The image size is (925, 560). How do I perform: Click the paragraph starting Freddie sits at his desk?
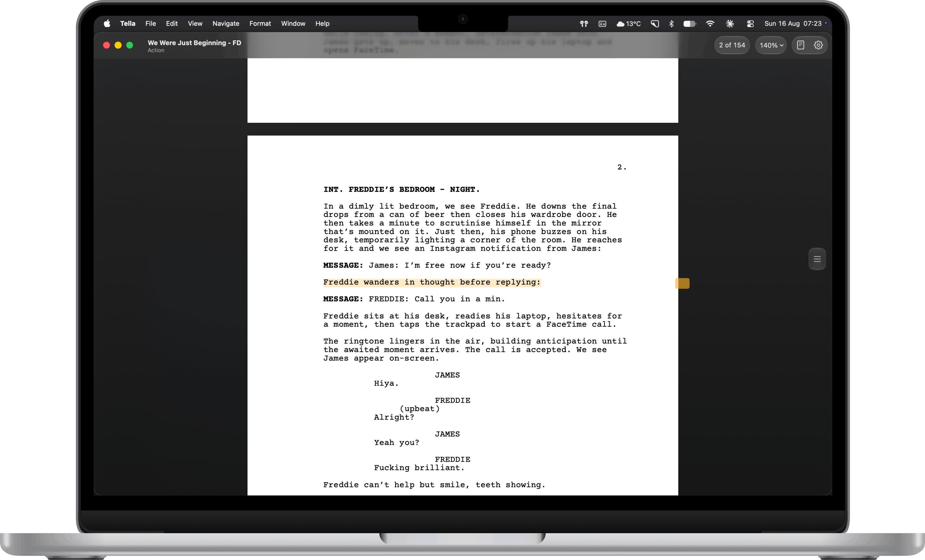[473, 320]
